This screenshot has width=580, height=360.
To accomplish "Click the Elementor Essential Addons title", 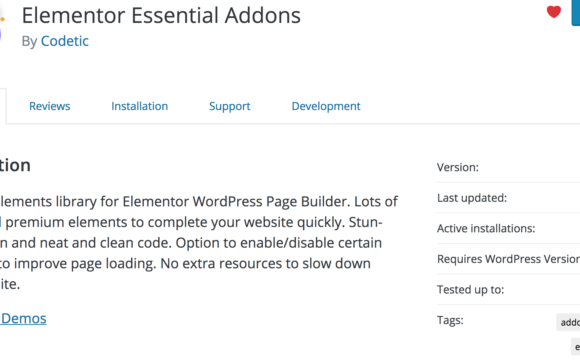I will [x=161, y=16].
